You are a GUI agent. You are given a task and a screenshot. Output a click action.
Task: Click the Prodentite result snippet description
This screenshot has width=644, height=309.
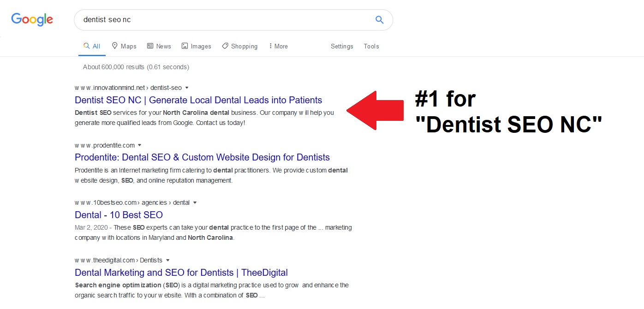211,175
